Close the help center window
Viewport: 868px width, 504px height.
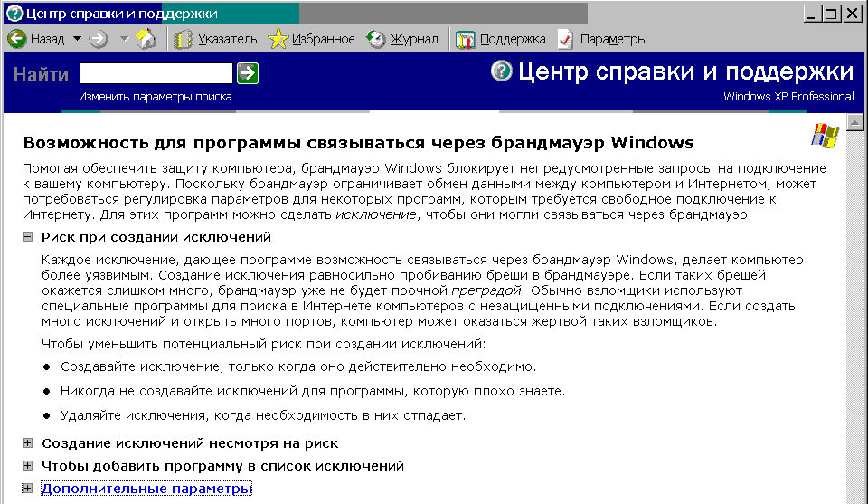pyautogui.click(x=853, y=14)
